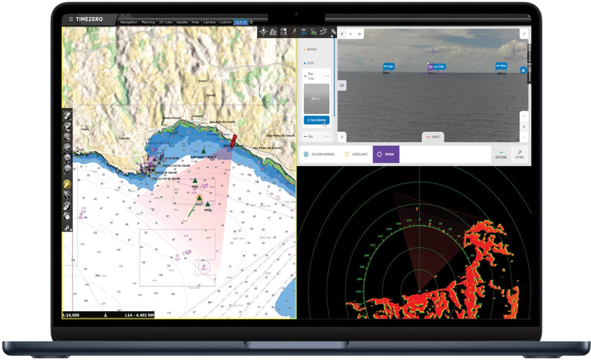
Task: Select the purple center ship detection tag
Action: click(436, 67)
